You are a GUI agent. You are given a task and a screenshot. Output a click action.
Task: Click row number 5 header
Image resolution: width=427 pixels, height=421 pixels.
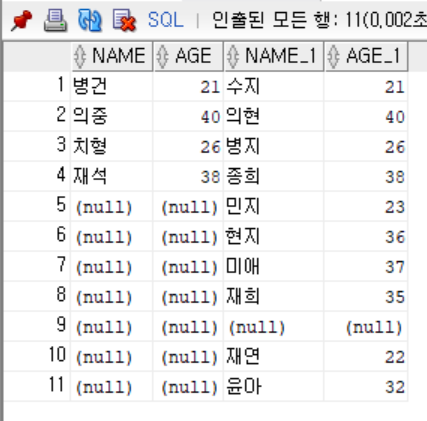pyautogui.click(x=37, y=206)
